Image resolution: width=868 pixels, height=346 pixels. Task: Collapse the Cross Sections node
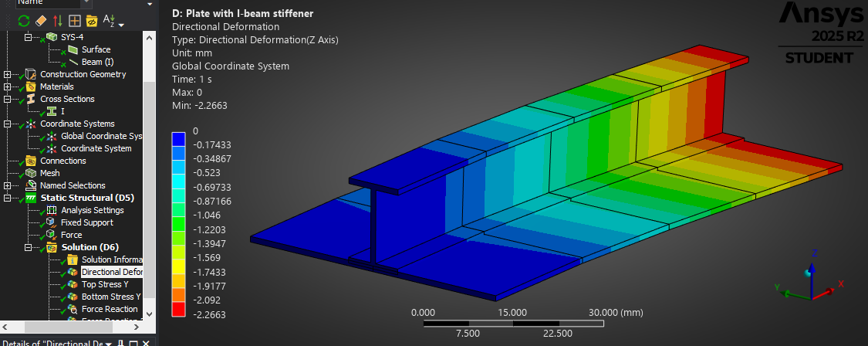point(7,100)
